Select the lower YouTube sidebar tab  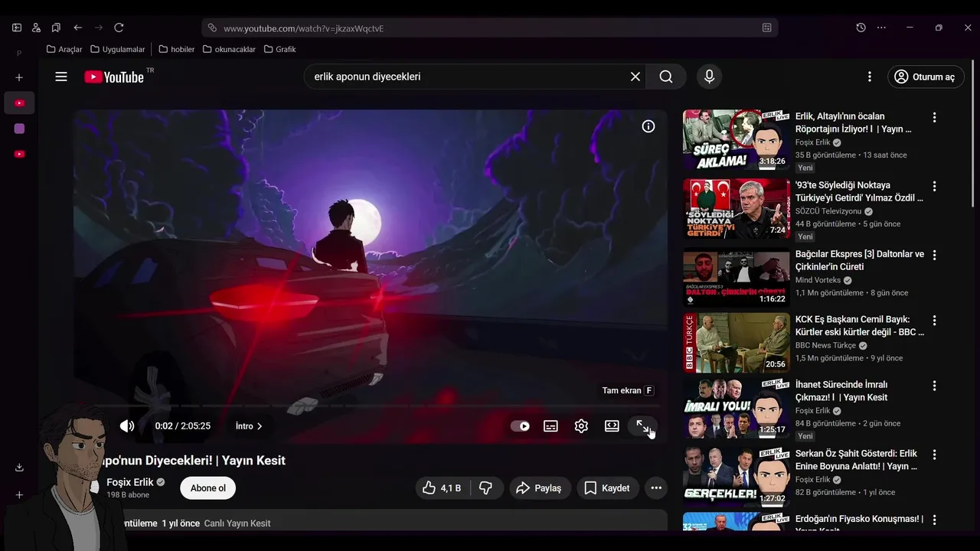point(19,154)
